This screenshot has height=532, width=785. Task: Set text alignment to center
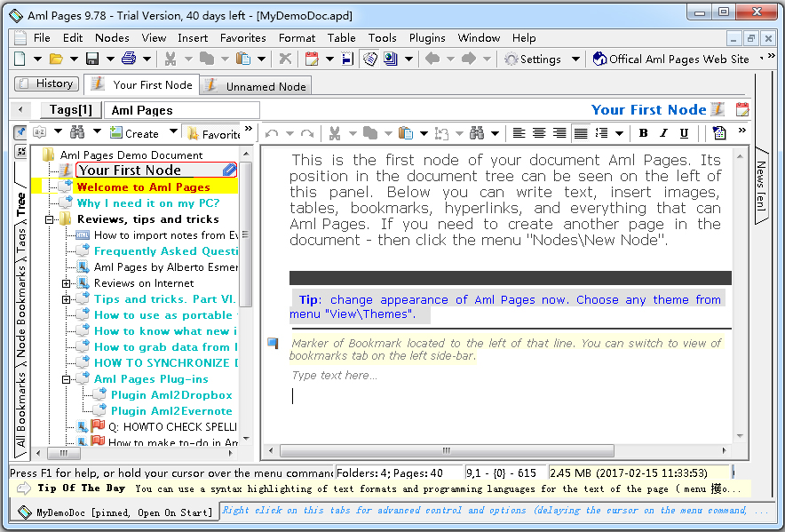pos(539,133)
